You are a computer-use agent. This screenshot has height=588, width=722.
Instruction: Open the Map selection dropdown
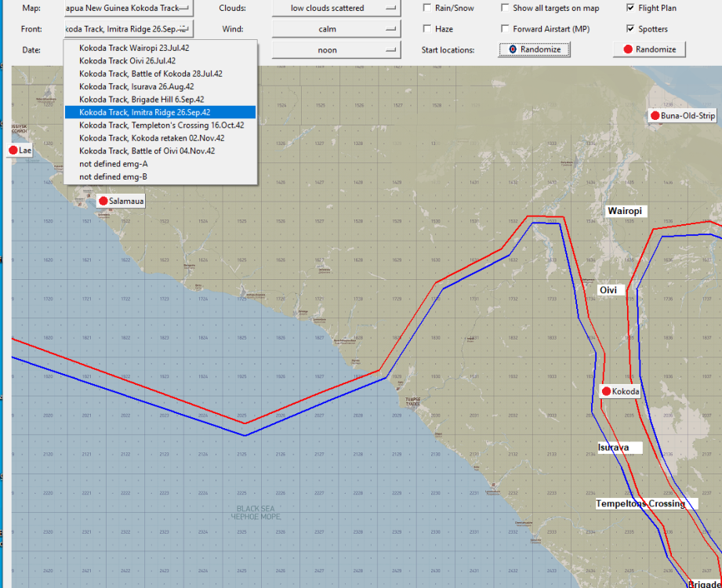pos(127,9)
